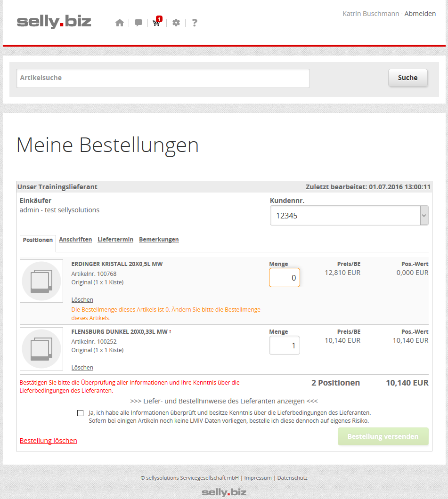
Task: Click the Bestellung löschen link
Action: coord(49,441)
